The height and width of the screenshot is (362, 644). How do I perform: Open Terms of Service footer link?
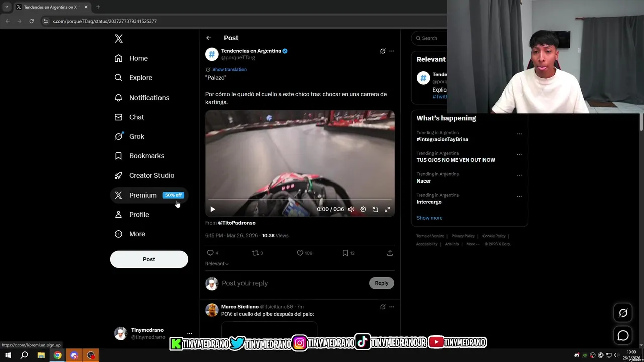[x=430, y=236]
